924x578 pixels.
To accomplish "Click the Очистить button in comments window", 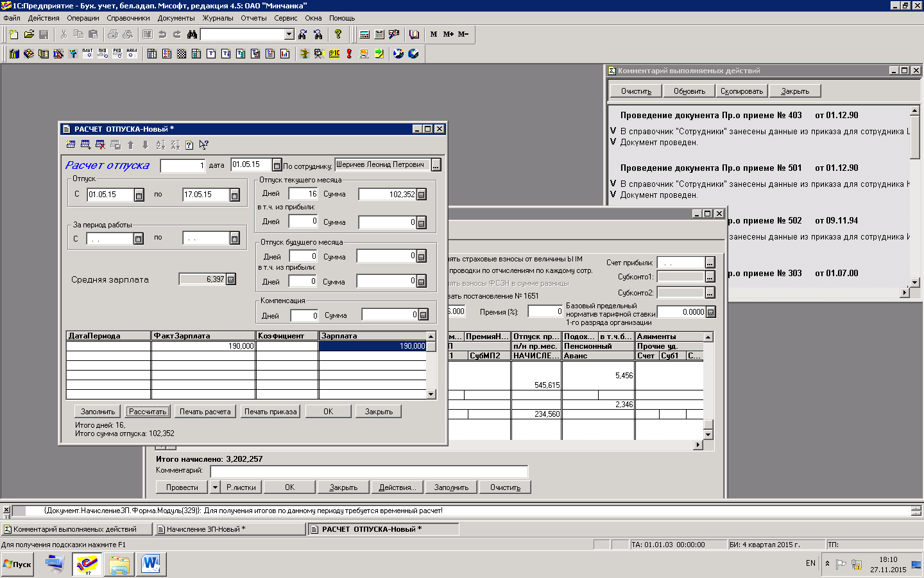I will [636, 91].
